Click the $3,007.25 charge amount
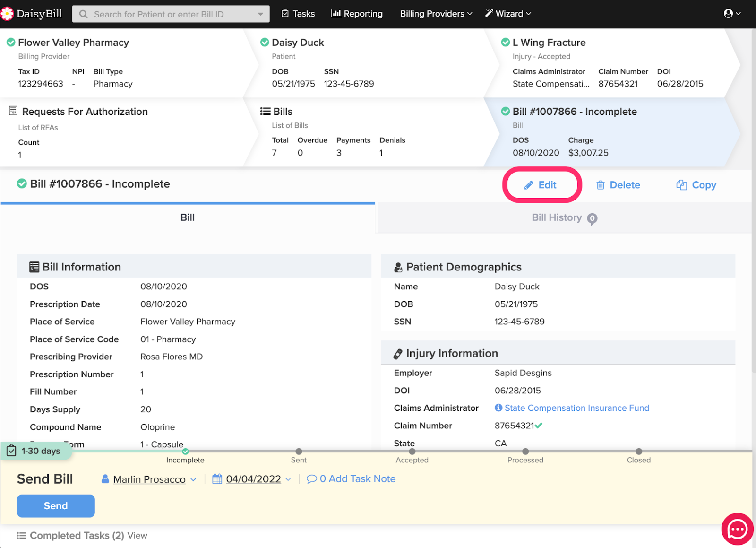Viewport: 756px width, 548px height. (588, 153)
